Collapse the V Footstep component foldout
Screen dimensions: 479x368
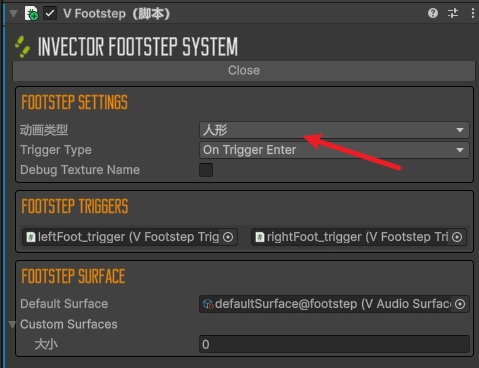coord(13,14)
